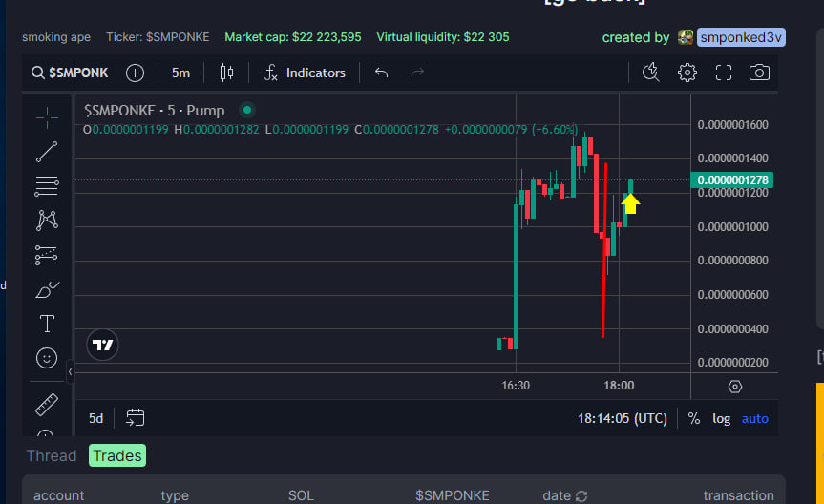Click the 18:14:05 (UTC) timezone selector
This screenshot has height=504, width=824.
pyautogui.click(x=623, y=418)
